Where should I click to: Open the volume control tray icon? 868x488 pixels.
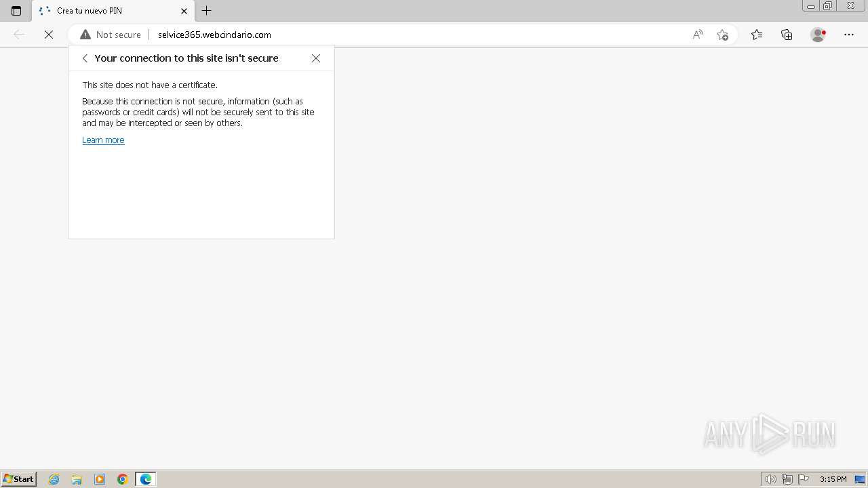pos(770,479)
